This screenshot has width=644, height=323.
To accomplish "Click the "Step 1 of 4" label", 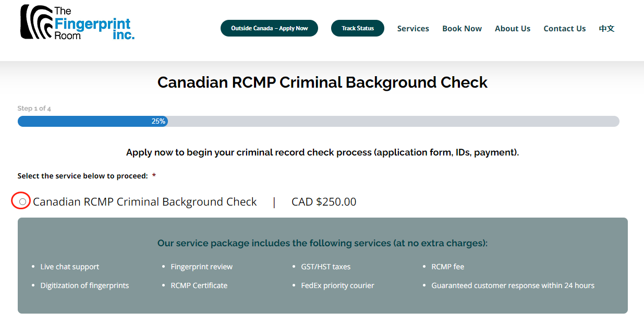I will coord(34,109).
